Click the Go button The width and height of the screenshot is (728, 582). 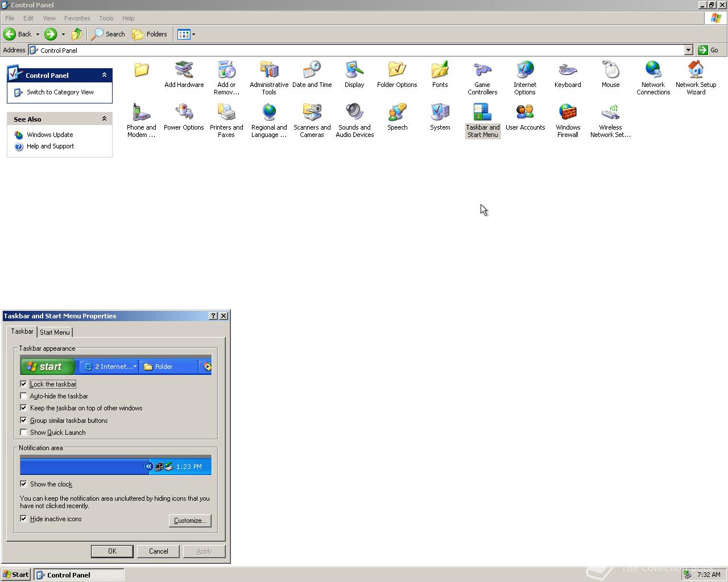(709, 50)
